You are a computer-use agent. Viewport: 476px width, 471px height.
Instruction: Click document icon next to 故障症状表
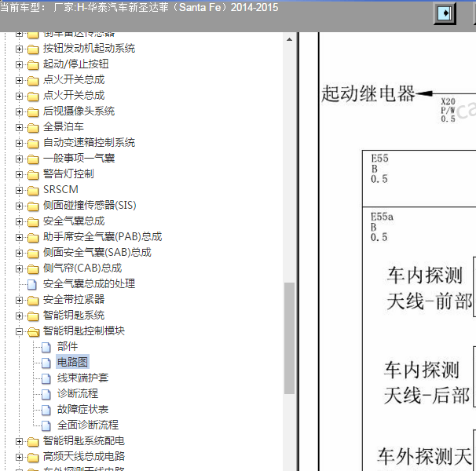46,411
